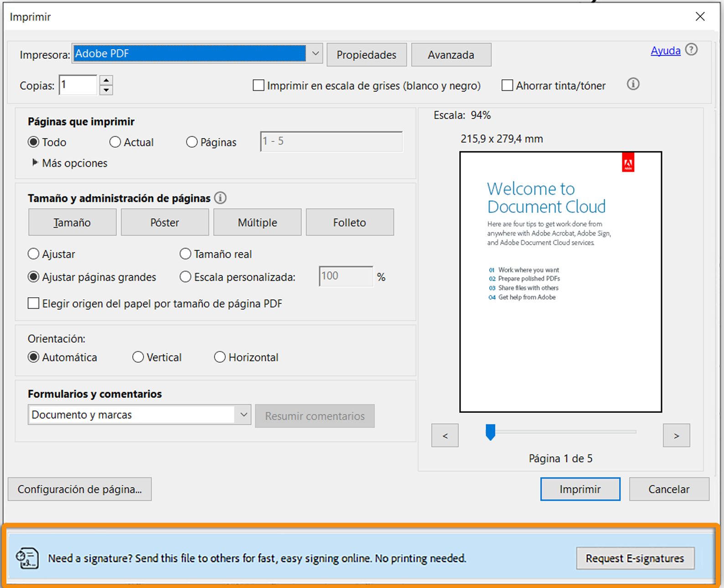Go to the next preview page
The height and width of the screenshot is (588, 724).
point(677,435)
